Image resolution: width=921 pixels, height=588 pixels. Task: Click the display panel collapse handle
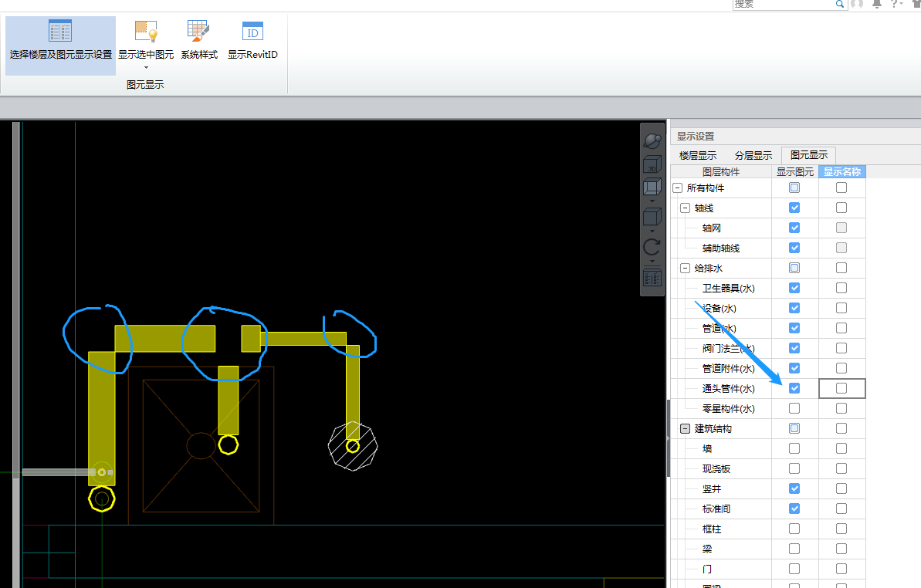click(x=669, y=438)
